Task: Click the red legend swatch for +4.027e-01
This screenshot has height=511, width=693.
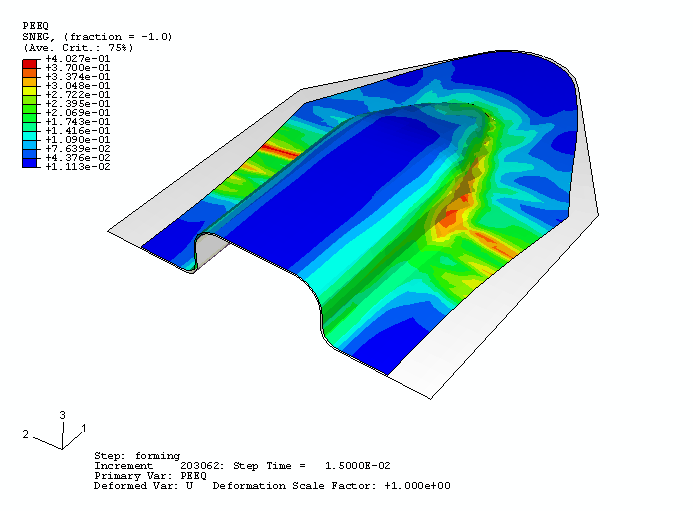Action: [29, 64]
